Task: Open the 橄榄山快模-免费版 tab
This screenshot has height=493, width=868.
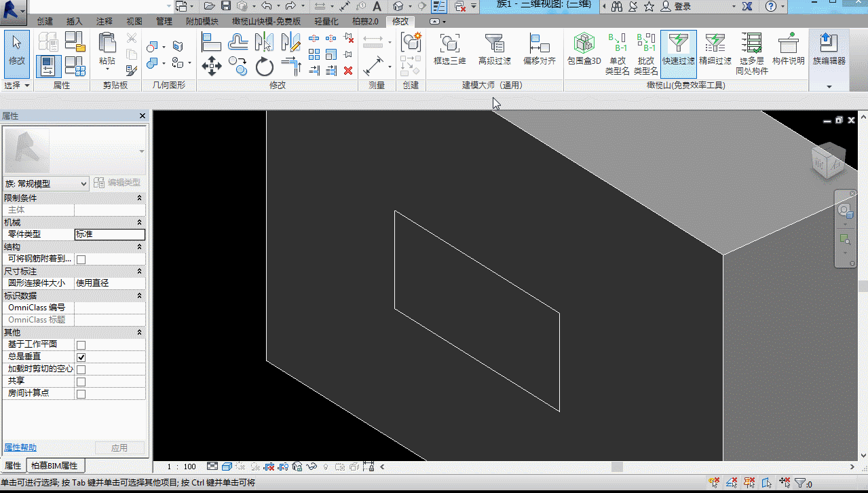Action: point(266,22)
